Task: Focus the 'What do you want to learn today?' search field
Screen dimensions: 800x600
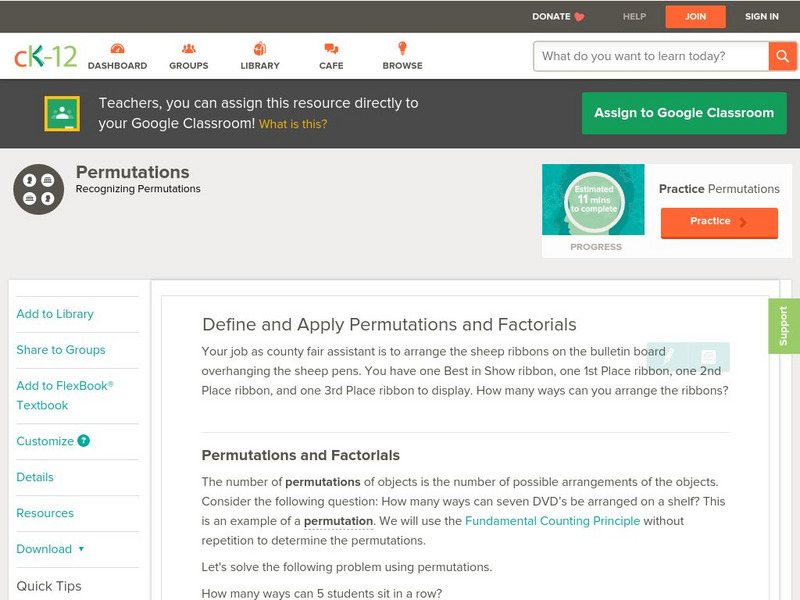Action: coord(651,56)
